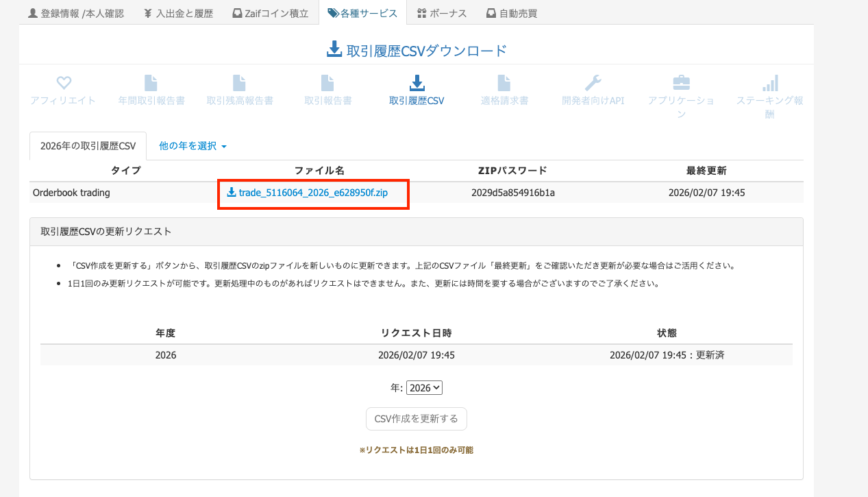The image size is (868, 497).
Task: Click the 取引履歴CSV download icon
Action: coord(417,84)
